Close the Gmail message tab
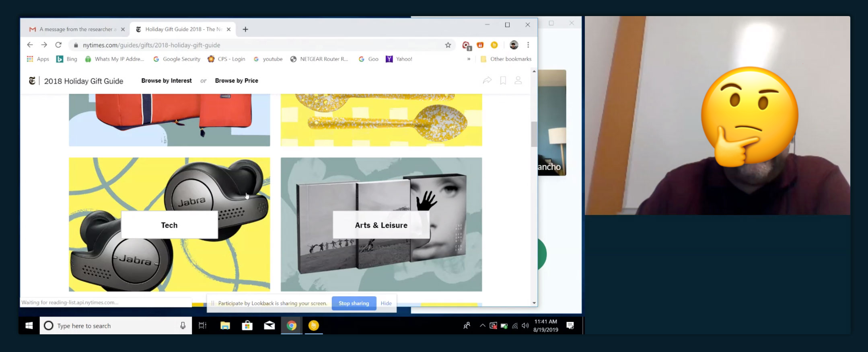Screen dimensions: 868x352 (x=123, y=29)
